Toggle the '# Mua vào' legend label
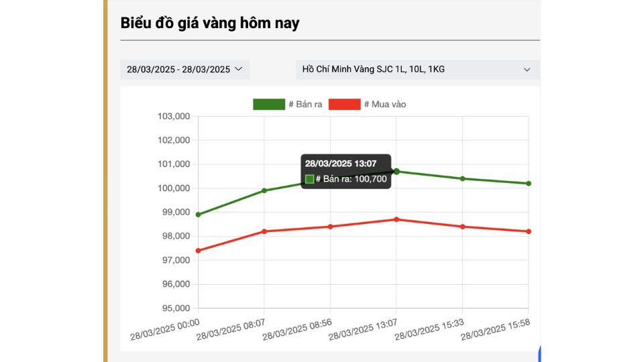Image resolution: width=644 pixels, height=362 pixels. point(384,104)
